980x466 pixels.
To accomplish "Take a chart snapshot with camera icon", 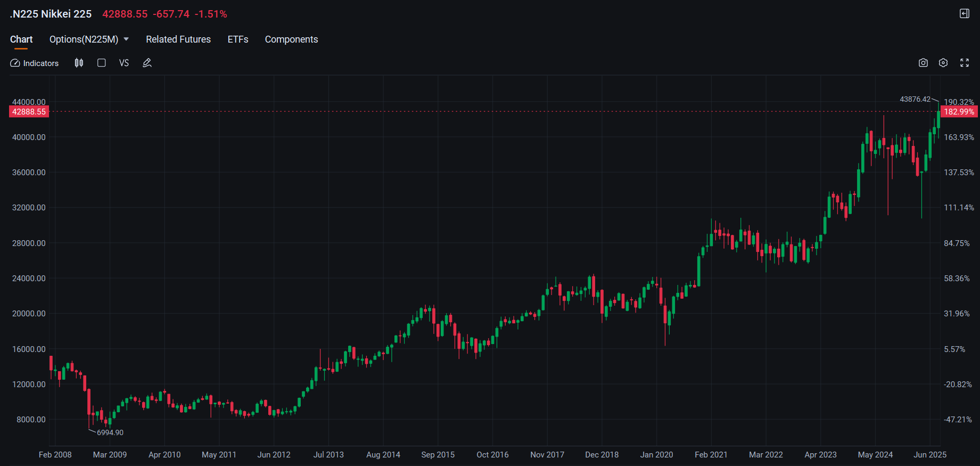I will point(923,63).
